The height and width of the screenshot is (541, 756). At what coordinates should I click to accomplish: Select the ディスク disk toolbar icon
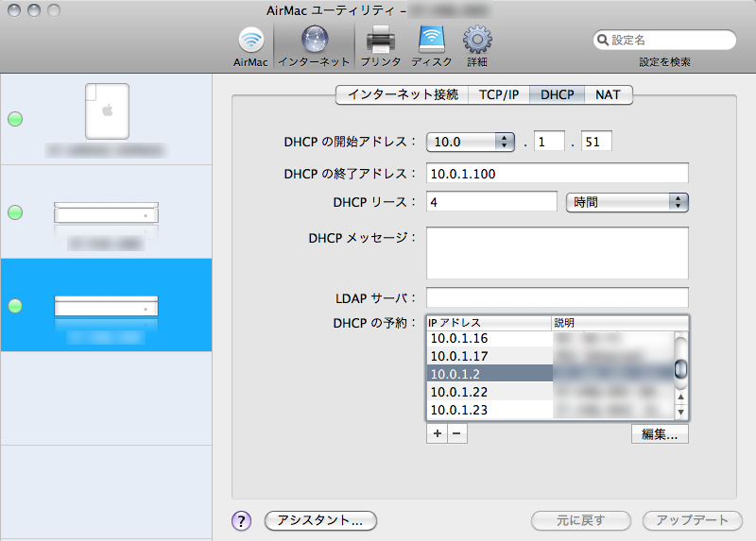click(x=431, y=44)
